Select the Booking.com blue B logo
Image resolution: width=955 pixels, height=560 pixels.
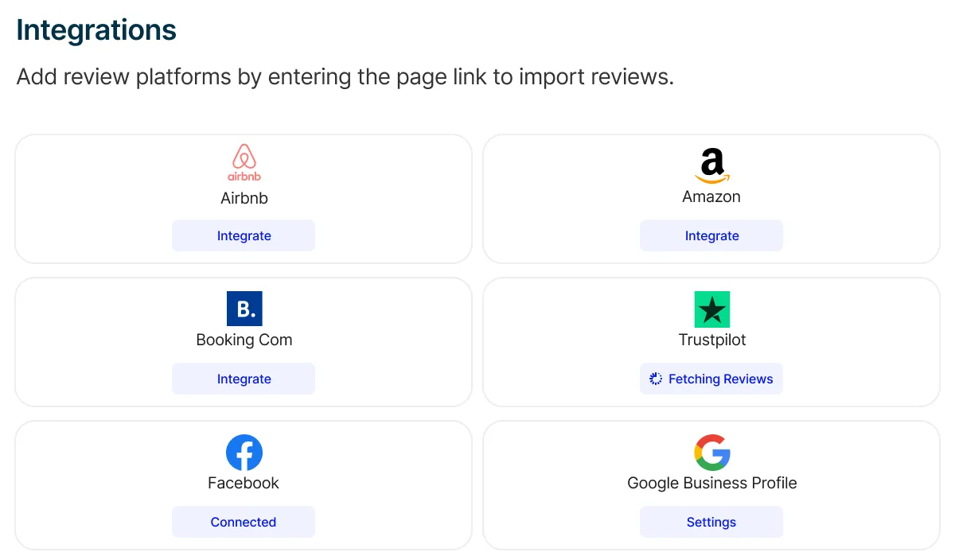pyautogui.click(x=244, y=309)
